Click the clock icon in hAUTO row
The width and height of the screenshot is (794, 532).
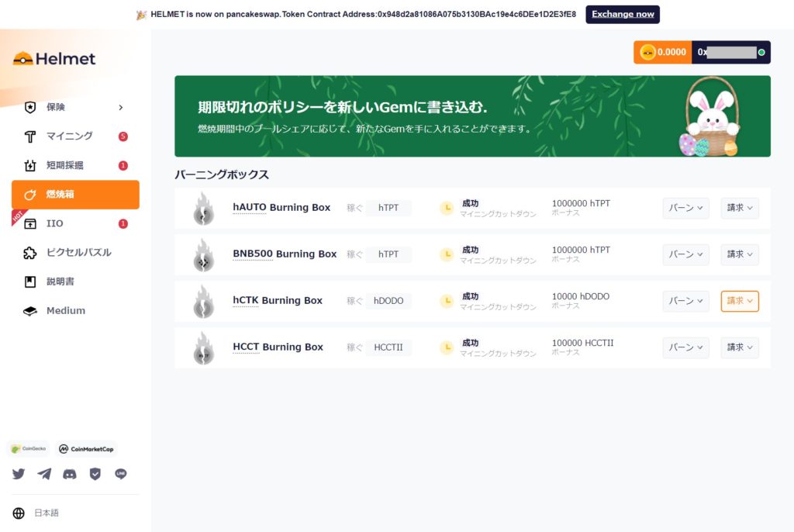(447, 208)
